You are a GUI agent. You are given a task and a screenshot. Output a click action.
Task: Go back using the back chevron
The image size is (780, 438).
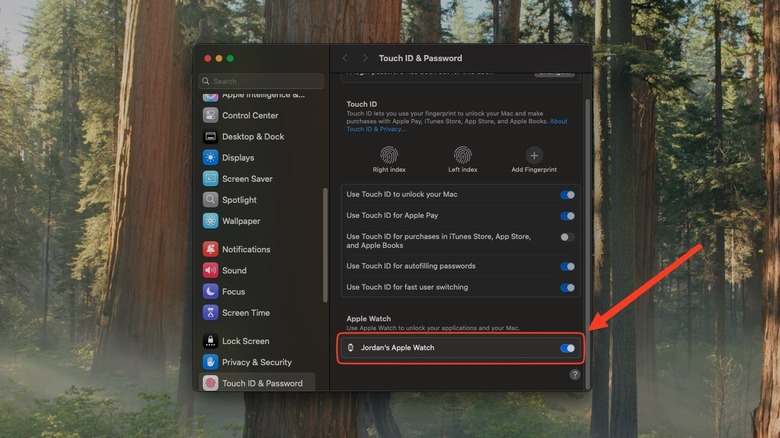coord(346,59)
